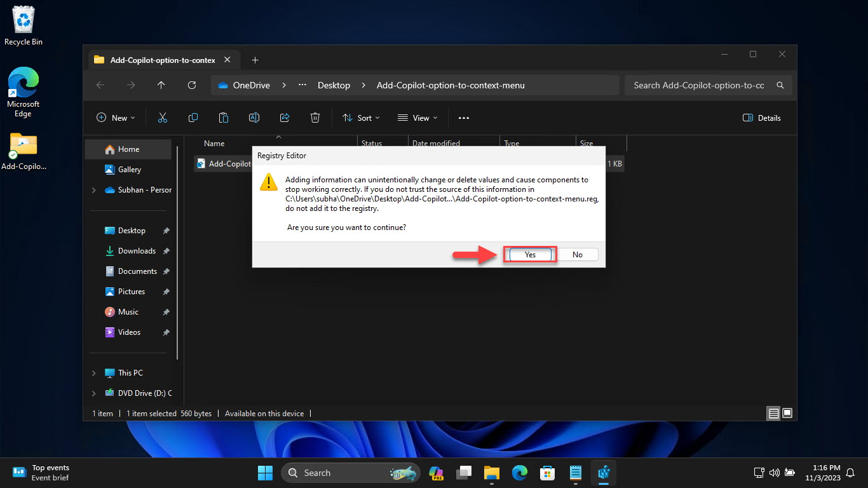Open Music in quick access
The image size is (868, 488).
(x=128, y=312)
